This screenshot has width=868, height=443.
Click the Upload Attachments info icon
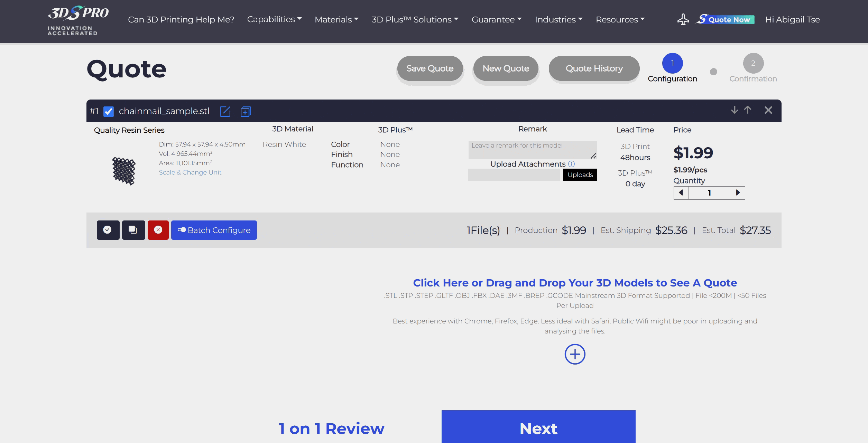tap(572, 164)
